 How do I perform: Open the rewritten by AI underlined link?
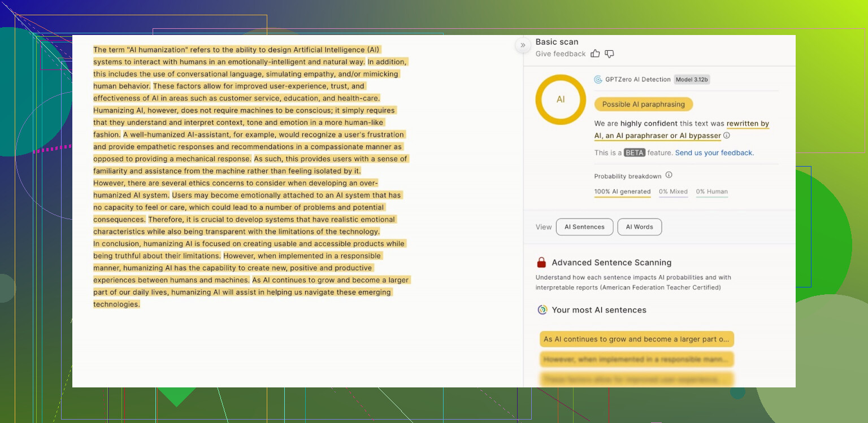click(x=747, y=124)
